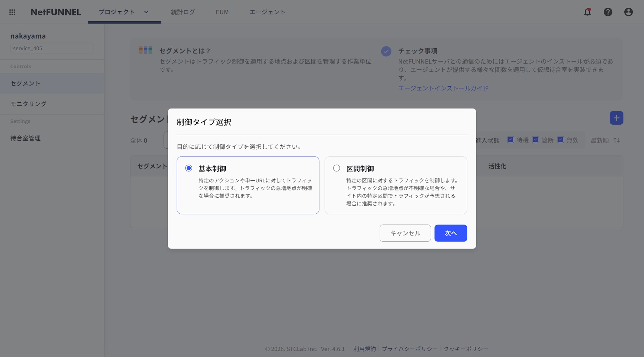Image resolution: width=644 pixels, height=357 pixels.
Task: Toggle the 無効 checkbox
Action: 560,140
